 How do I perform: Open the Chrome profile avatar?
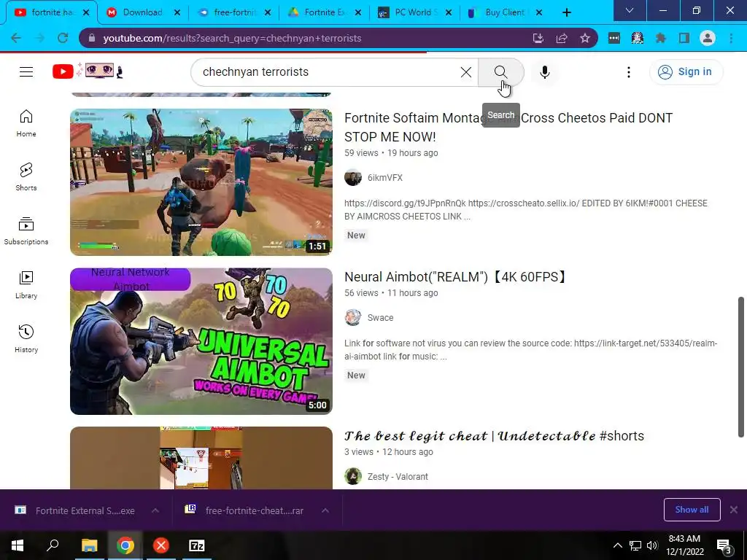(708, 38)
